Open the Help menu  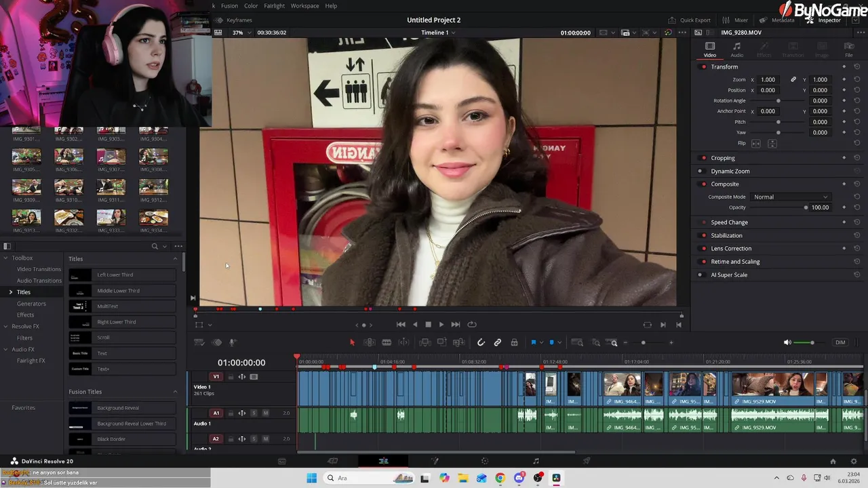331,5
